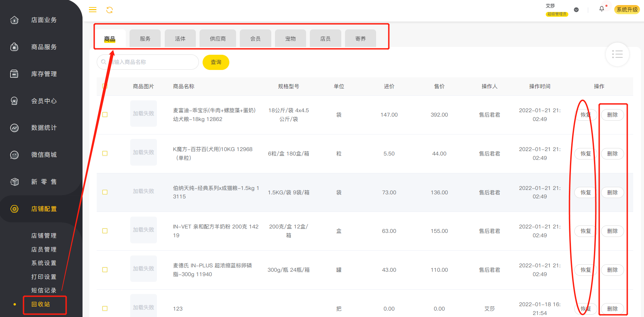Delete the 麦富迪-乖宝乐 product
The image size is (644, 317).
(x=612, y=115)
